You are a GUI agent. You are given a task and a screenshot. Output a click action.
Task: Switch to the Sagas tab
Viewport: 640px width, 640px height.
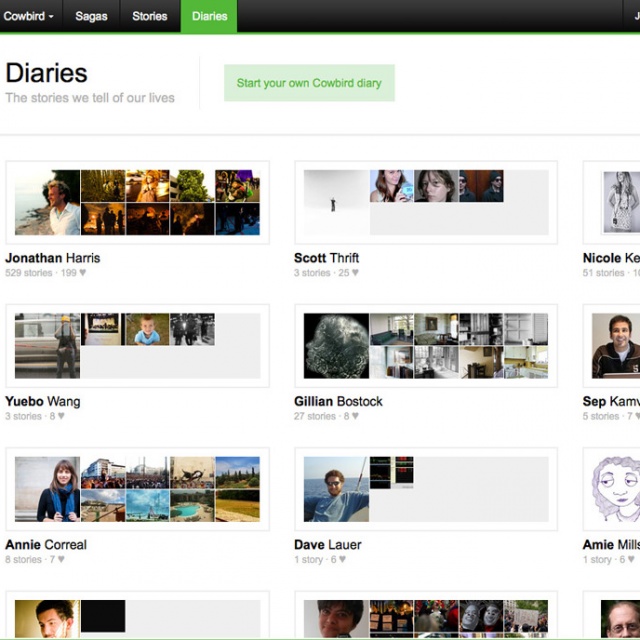[91, 16]
